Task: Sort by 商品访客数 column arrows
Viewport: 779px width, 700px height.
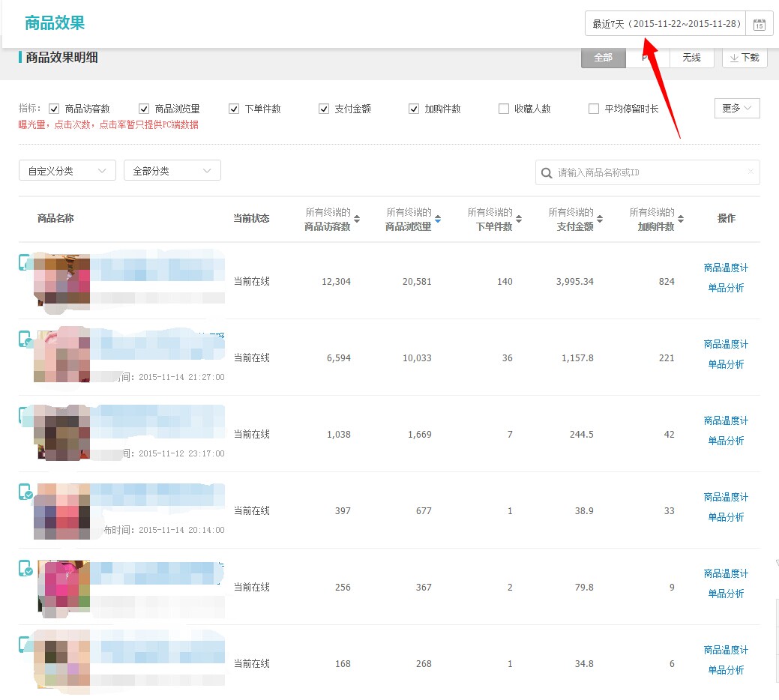Action: click(x=357, y=220)
